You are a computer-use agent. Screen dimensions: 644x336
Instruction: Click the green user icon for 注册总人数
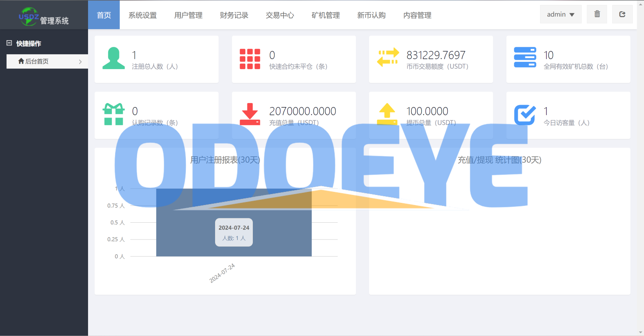coord(114,58)
